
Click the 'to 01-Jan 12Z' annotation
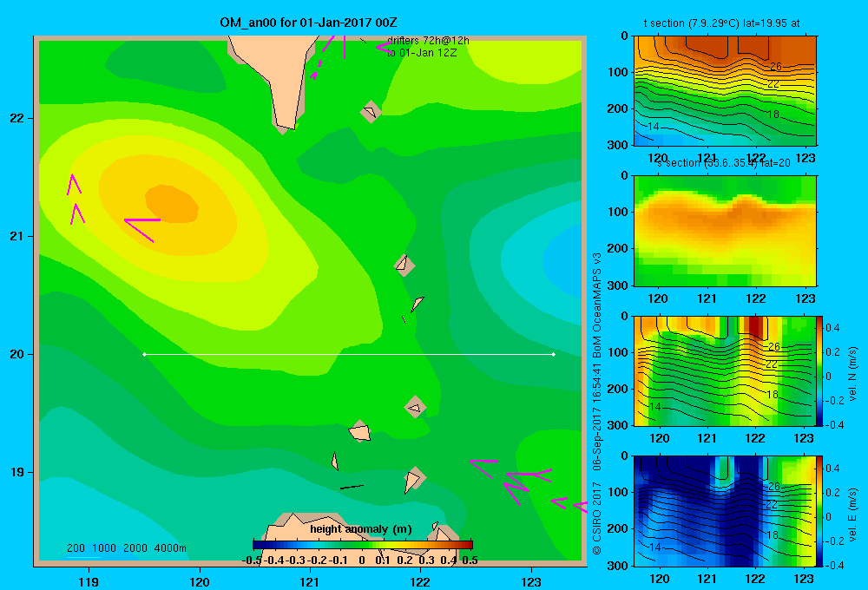point(422,53)
